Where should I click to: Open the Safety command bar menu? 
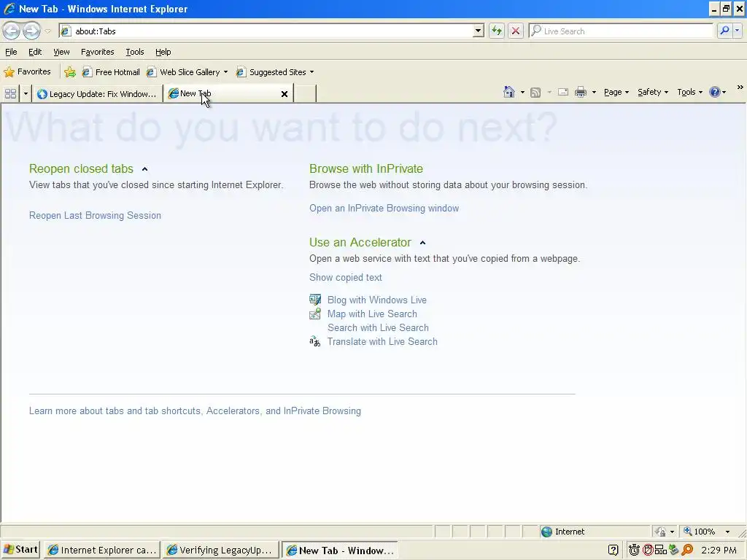point(653,92)
